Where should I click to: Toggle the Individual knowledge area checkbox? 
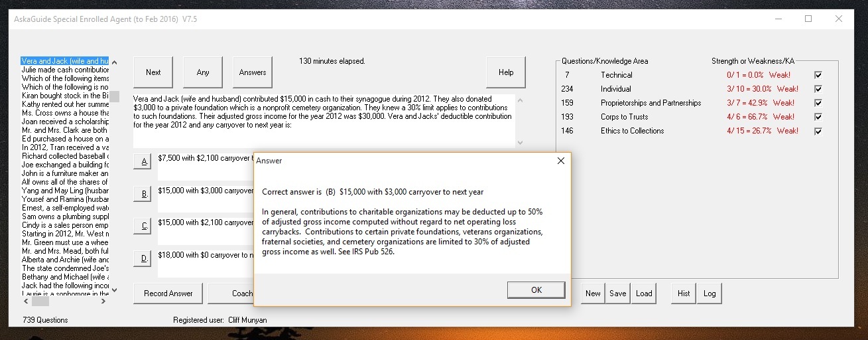point(818,89)
